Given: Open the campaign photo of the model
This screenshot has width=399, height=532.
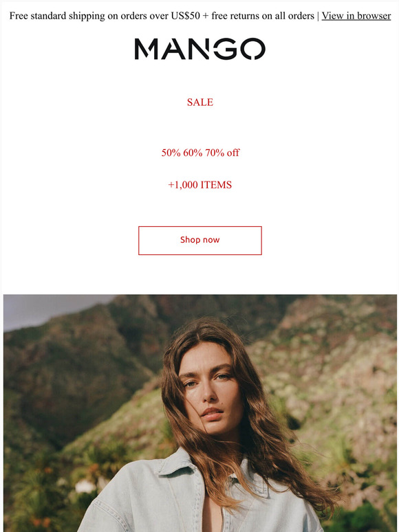Looking at the screenshot, I should (x=200, y=413).
